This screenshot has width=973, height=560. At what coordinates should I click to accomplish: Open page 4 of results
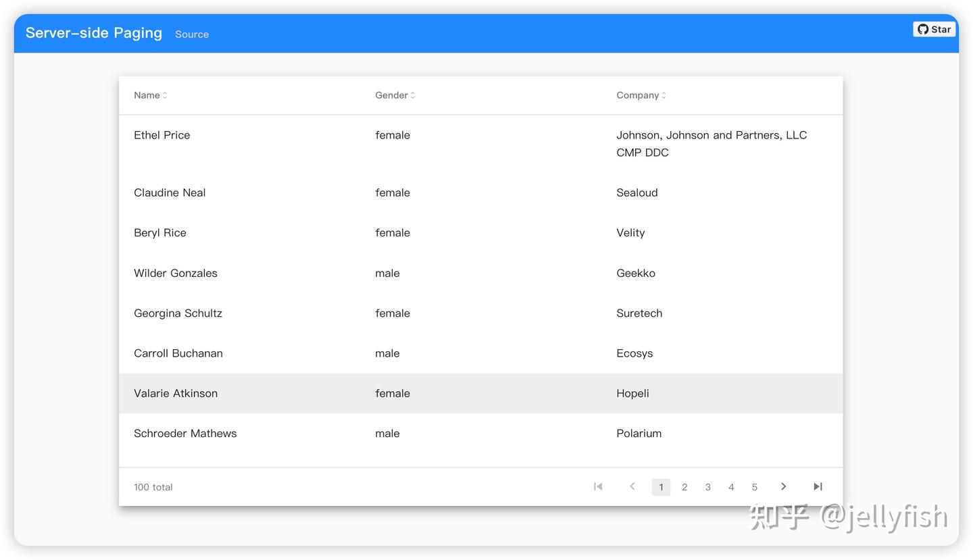click(x=731, y=487)
